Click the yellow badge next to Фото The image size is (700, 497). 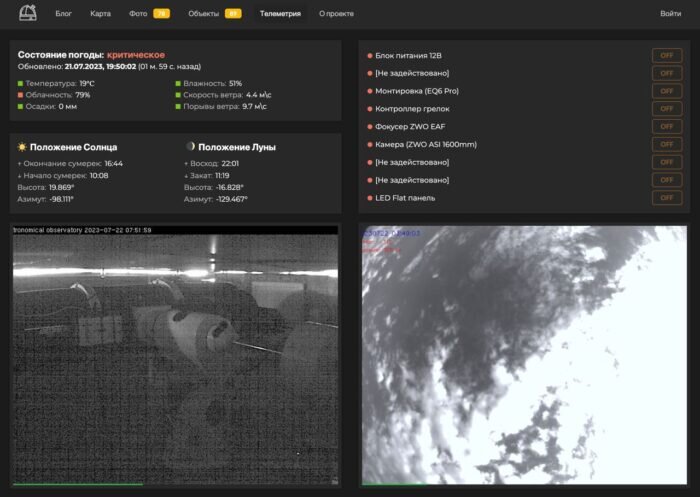[162, 13]
